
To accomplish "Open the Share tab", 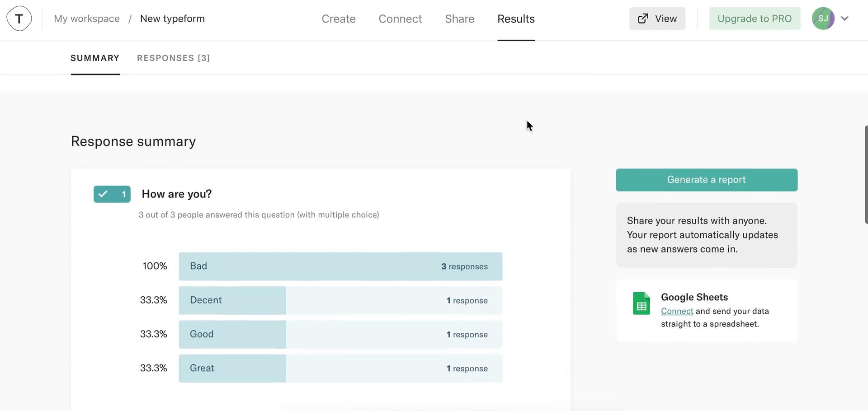I will click(459, 19).
